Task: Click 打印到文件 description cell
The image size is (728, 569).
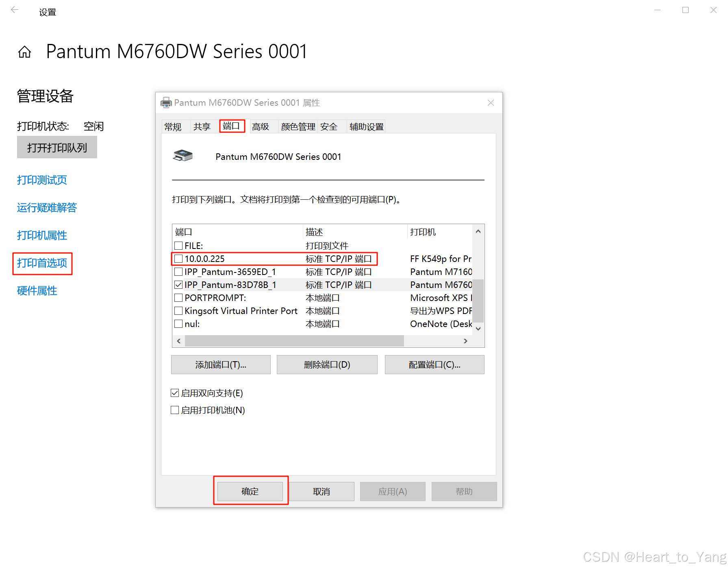Action: (x=327, y=246)
